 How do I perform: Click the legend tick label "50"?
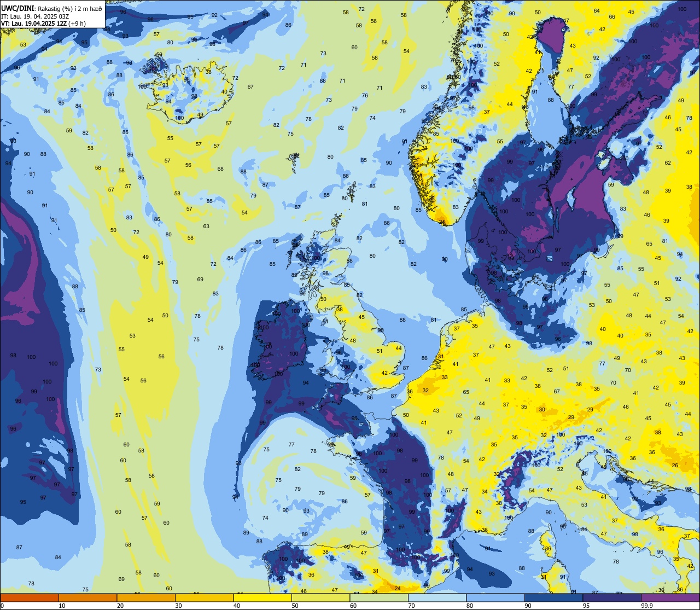295,606
